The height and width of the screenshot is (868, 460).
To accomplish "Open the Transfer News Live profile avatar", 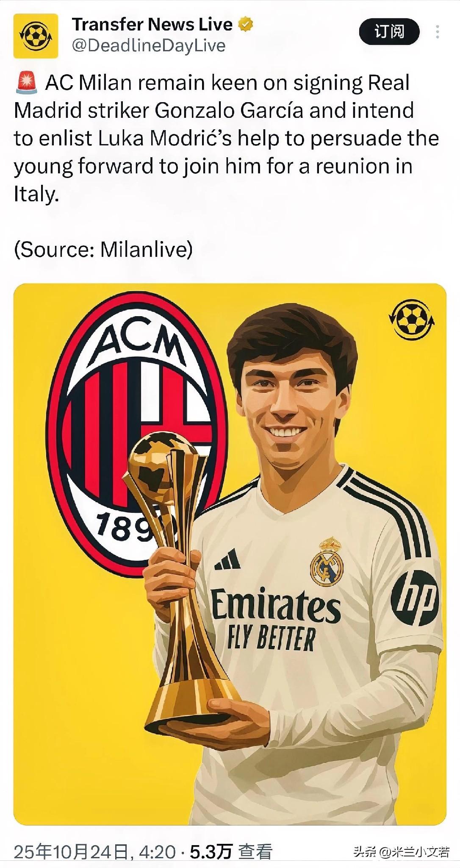I will (36, 36).
